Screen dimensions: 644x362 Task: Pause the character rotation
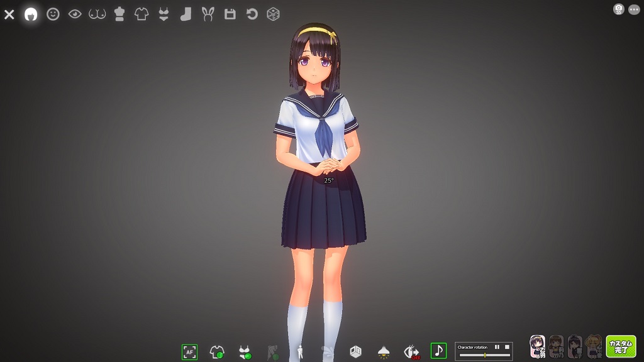point(497,347)
